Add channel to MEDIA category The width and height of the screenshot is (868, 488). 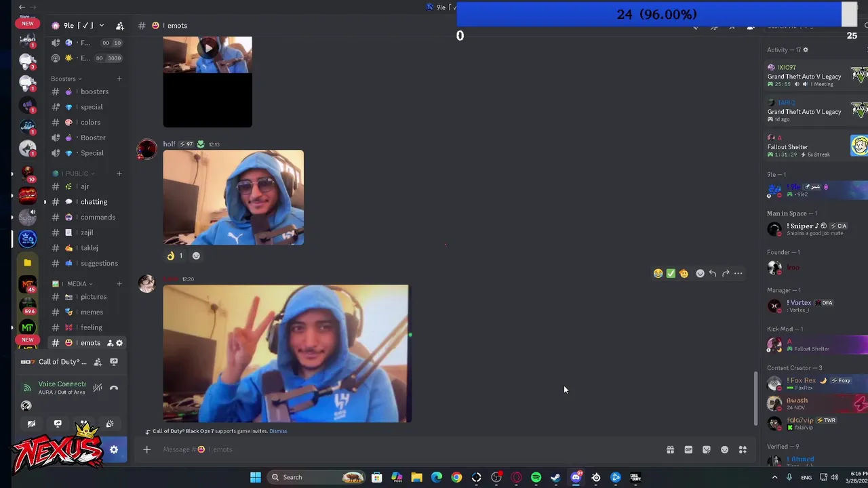click(119, 283)
